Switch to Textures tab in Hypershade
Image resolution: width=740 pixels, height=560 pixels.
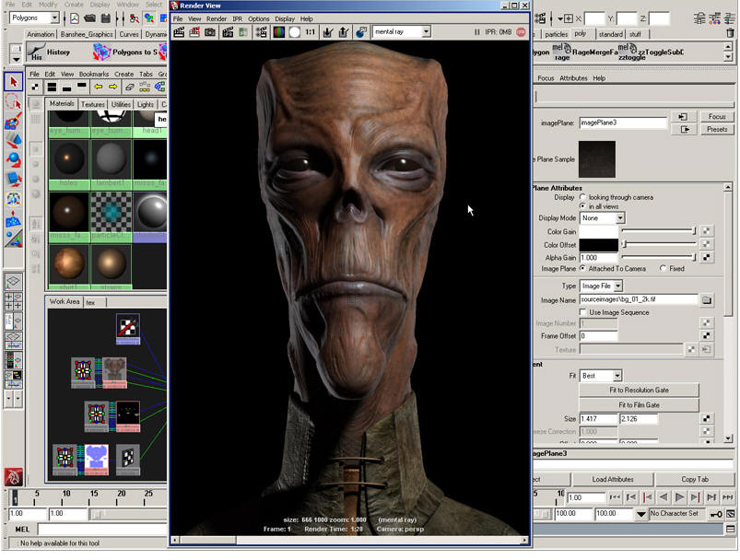[x=92, y=104]
